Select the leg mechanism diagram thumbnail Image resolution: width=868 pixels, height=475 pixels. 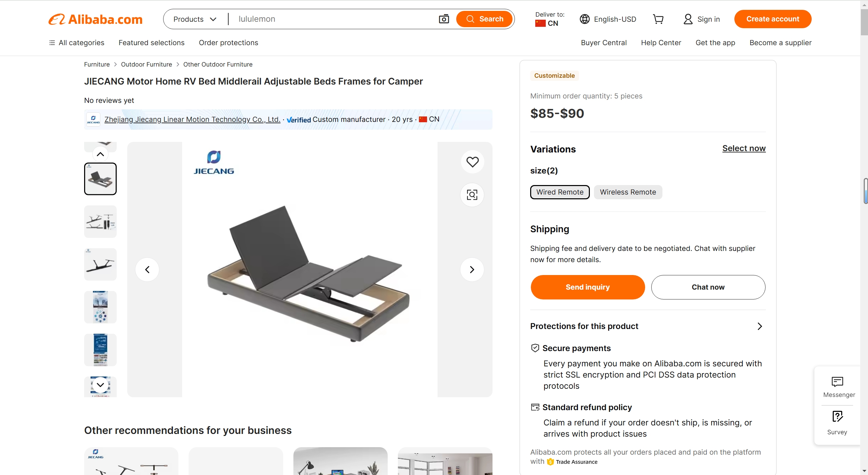point(100,222)
